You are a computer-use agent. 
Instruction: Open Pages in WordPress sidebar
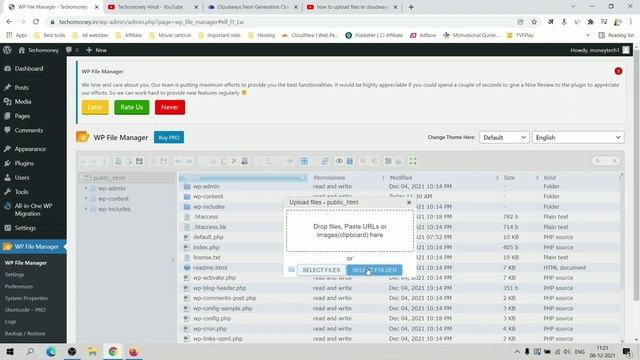(22, 116)
